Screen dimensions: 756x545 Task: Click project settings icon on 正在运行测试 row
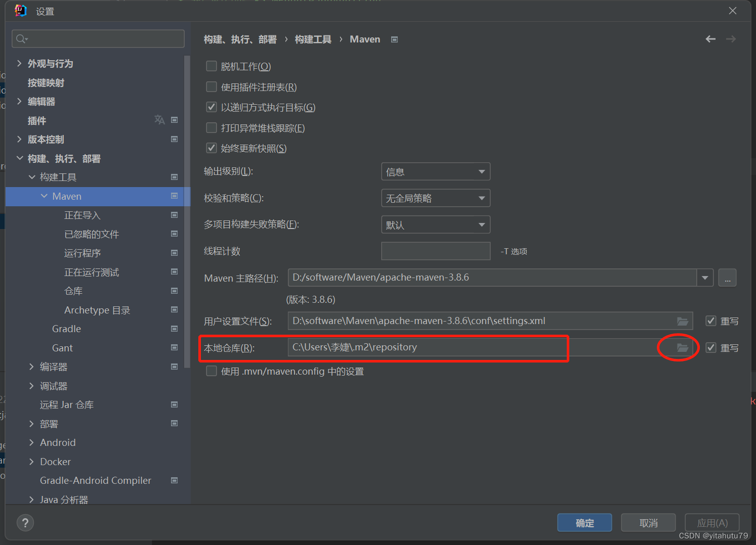(175, 271)
